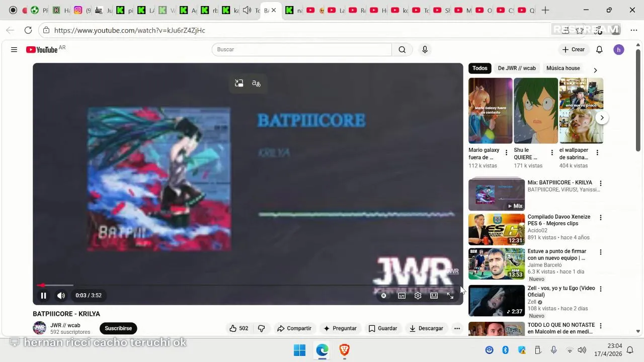This screenshot has width=644, height=362.
Task: Click Descargar to download the video
Action: point(426,328)
